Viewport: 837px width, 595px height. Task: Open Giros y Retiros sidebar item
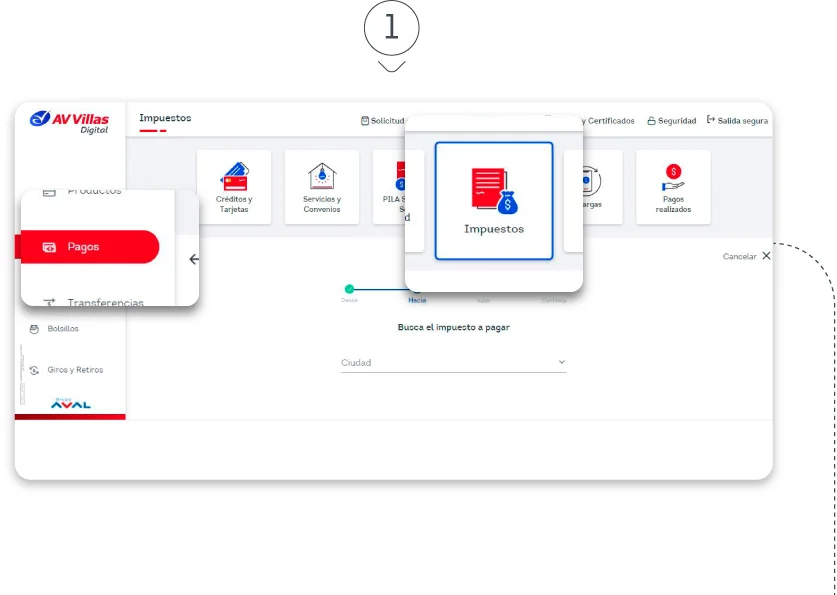pyautogui.click(x=74, y=370)
